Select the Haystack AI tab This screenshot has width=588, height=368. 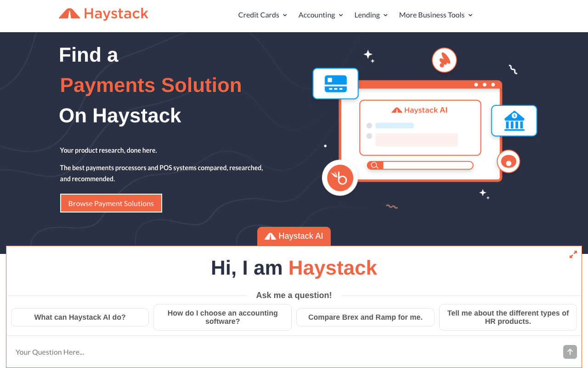pyautogui.click(x=294, y=236)
